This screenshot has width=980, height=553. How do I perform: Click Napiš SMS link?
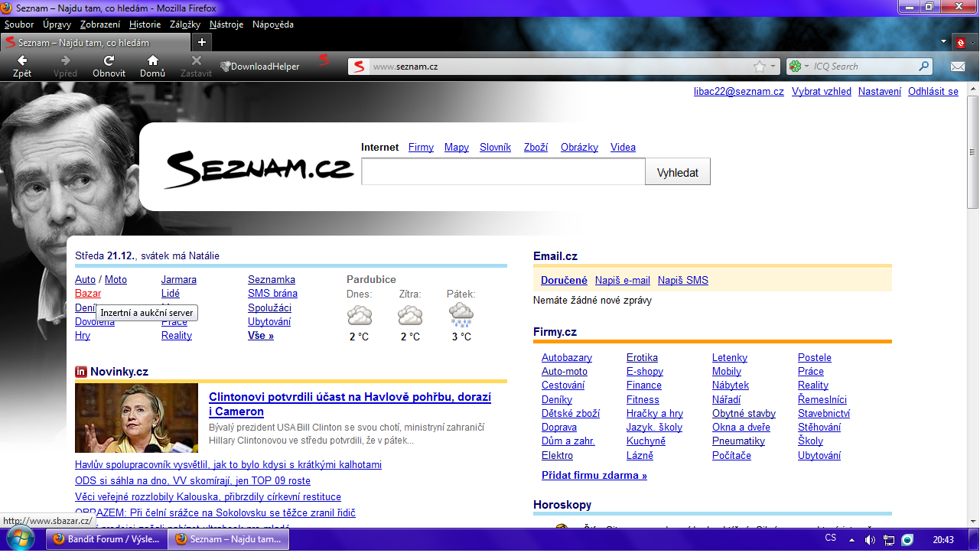tap(683, 280)
